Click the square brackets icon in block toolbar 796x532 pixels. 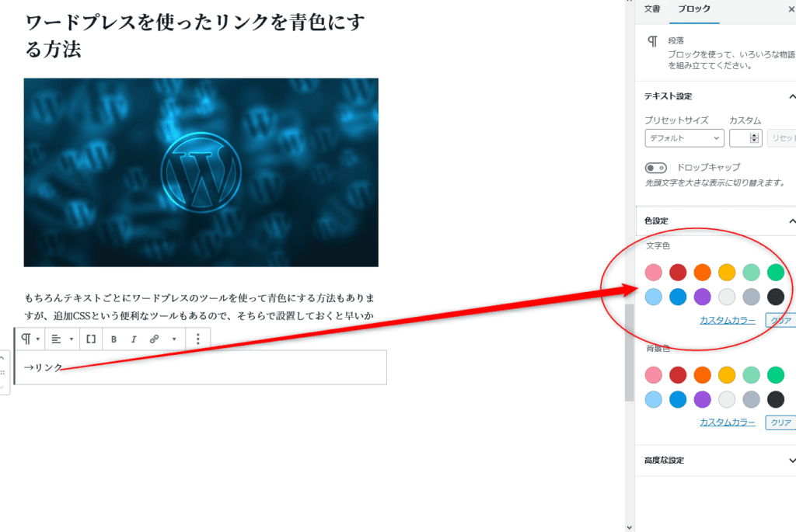point(91,339)
